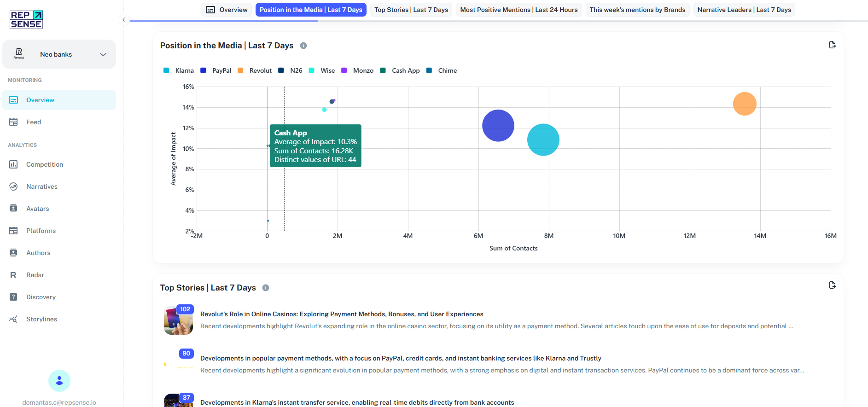Click the user profile avatar icon
The height and width of the screenshot is (407, 868).
pos(59,381)
